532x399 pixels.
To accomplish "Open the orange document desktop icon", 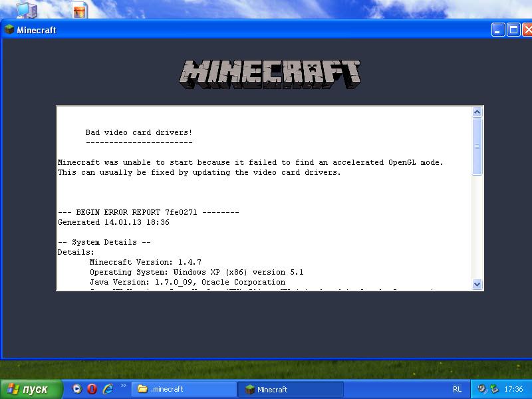I will click(80, 10).
